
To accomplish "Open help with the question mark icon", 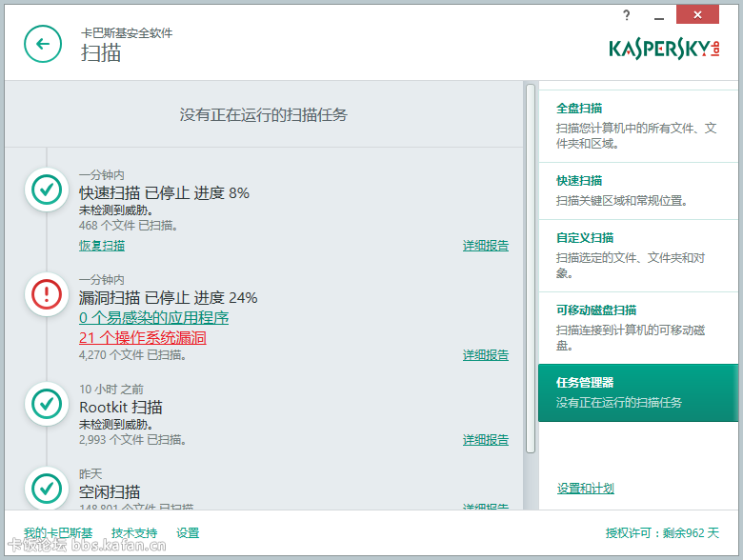I will point(627,15).
